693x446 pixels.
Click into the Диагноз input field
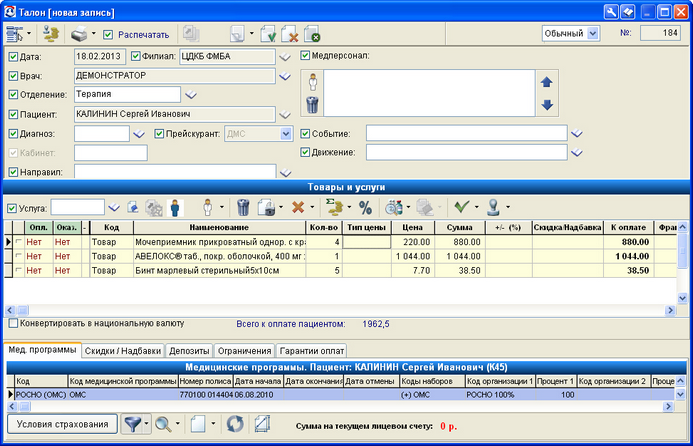pyautogui.click(x=102, y=133)
